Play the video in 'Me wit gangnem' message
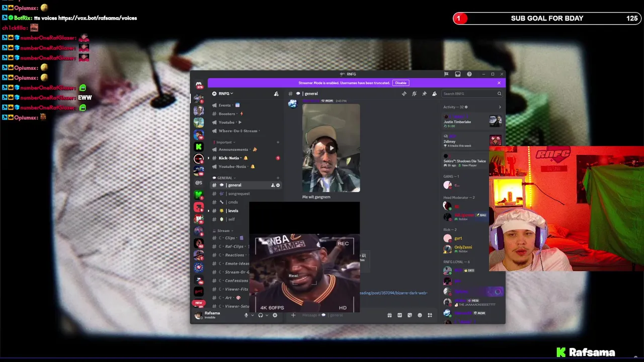644x362 pixels. point(331,148)
